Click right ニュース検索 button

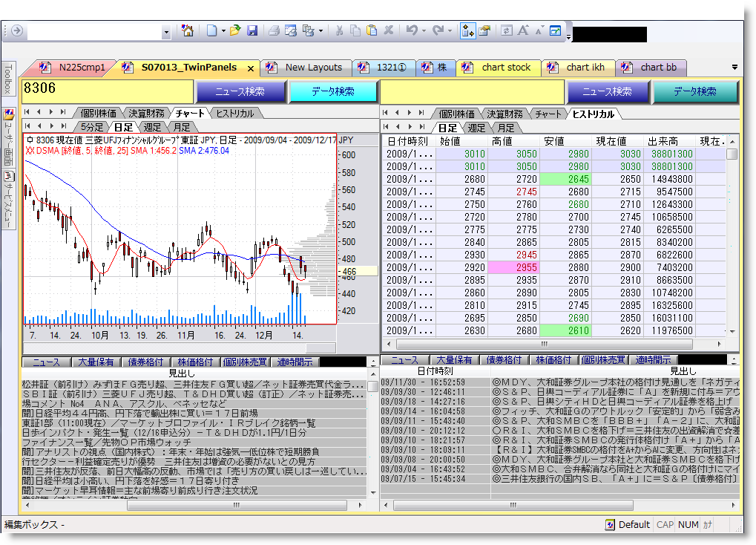coord(607,92)
